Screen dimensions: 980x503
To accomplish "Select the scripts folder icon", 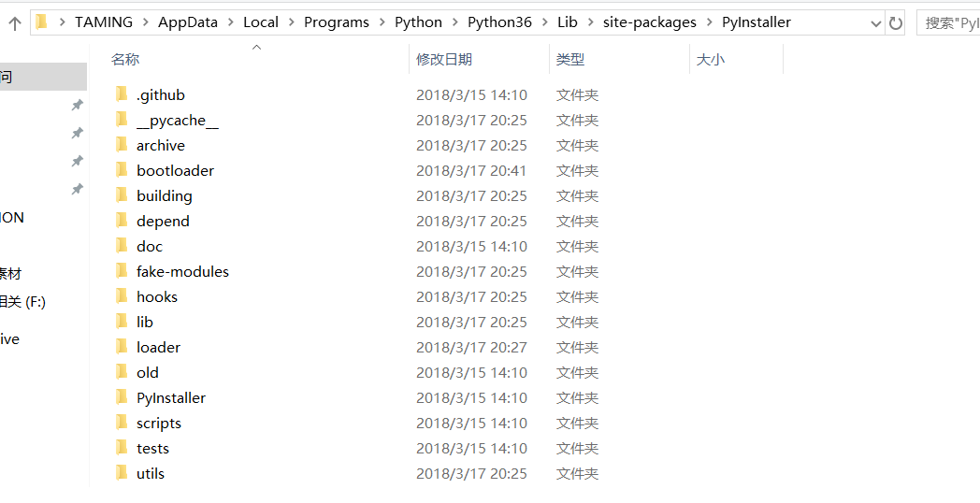I will coord(122,423).
